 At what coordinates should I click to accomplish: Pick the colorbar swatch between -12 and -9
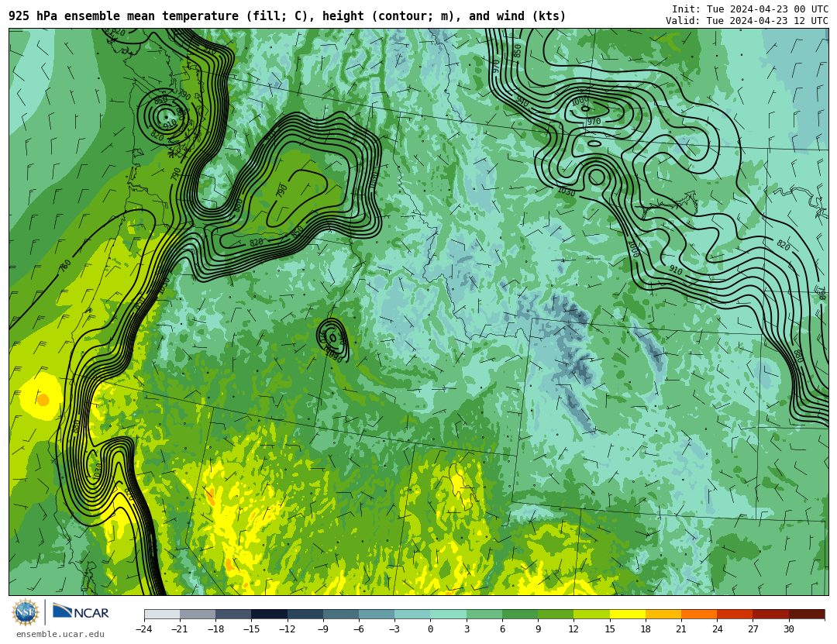point(305,614)
